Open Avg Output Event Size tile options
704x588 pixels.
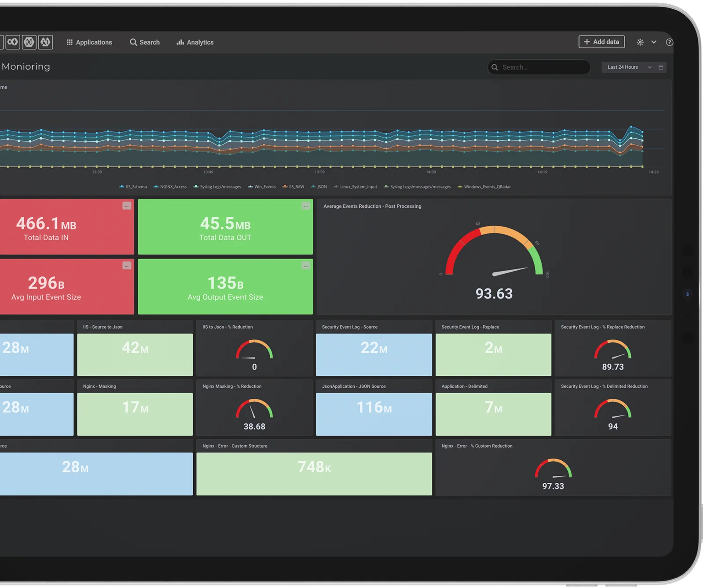(x=306, y=266)
